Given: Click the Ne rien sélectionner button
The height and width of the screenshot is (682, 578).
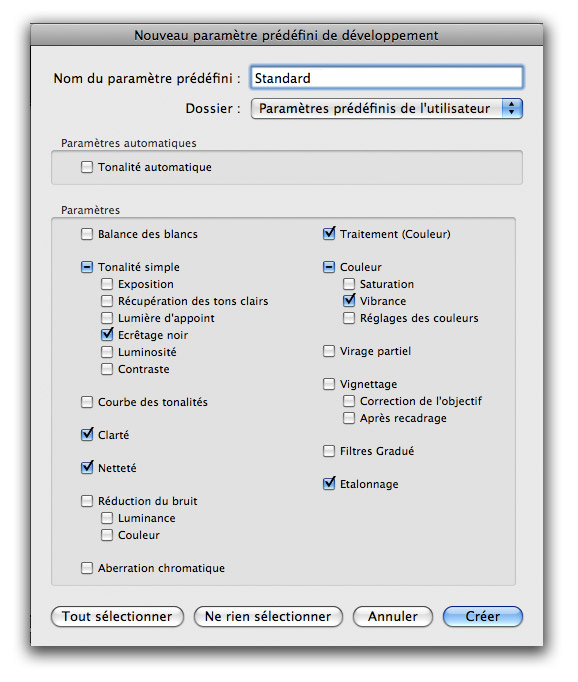Looking at the screenshot, I should click(268, 616).
